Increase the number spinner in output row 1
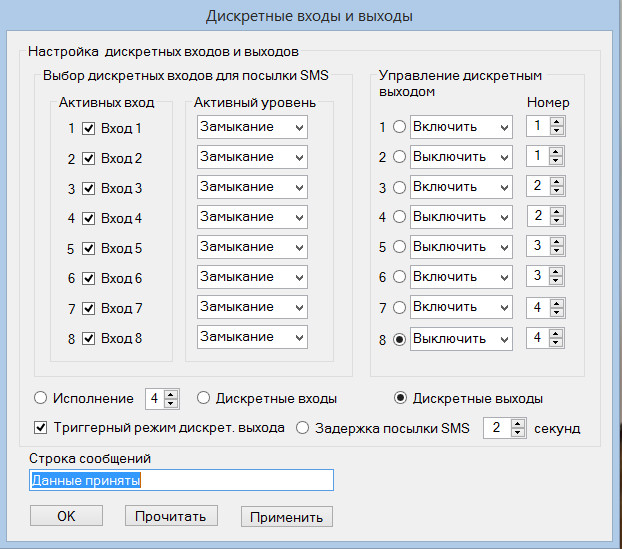This screenshot has height=549, width=622. [557, 122]
